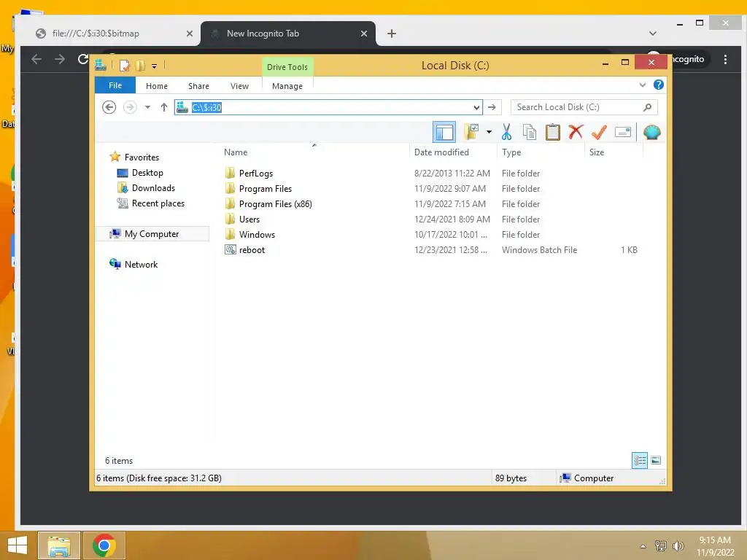The height and width of the screenshot is (560, 747).
Task: Select Desktop under Favorites
Action: pos(147,172)
